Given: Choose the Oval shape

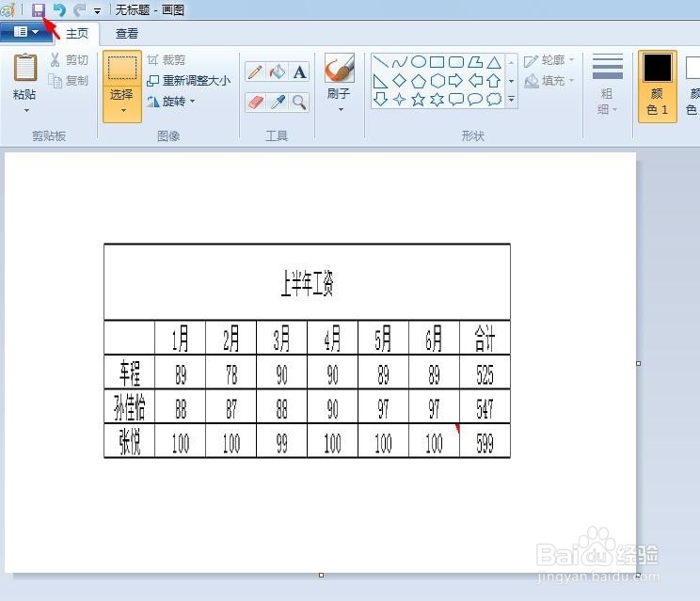Looking at the screenshot, I should 418,62.
